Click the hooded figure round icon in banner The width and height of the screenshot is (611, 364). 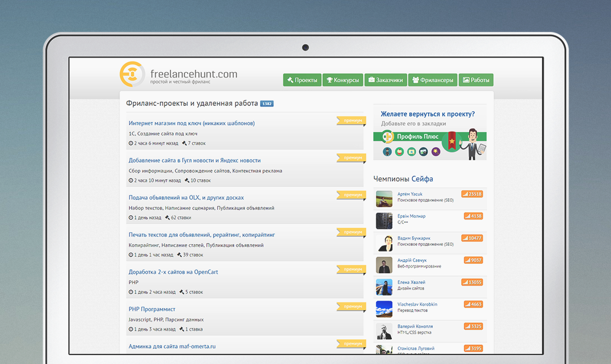tap(387, 151)
